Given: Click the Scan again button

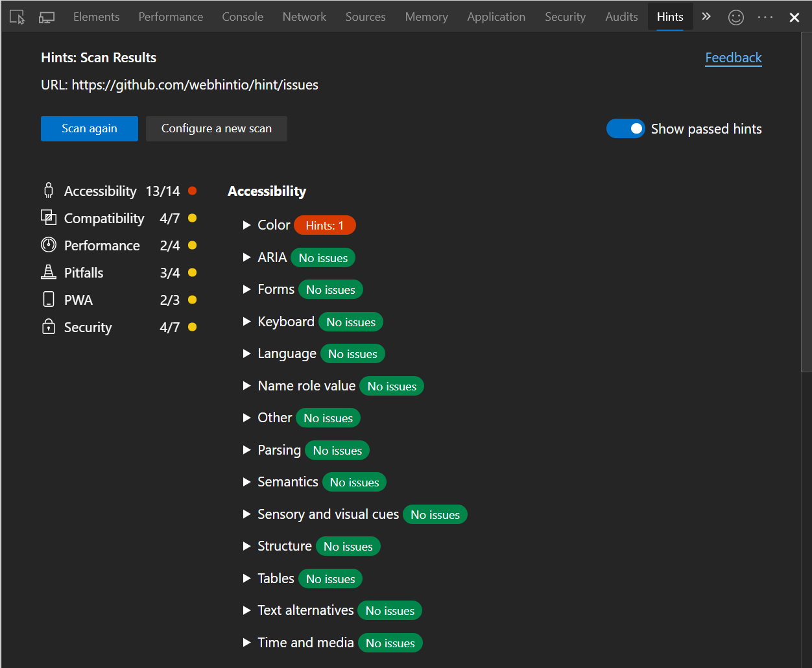Looking at the screenshot, I should pos(89,128).
